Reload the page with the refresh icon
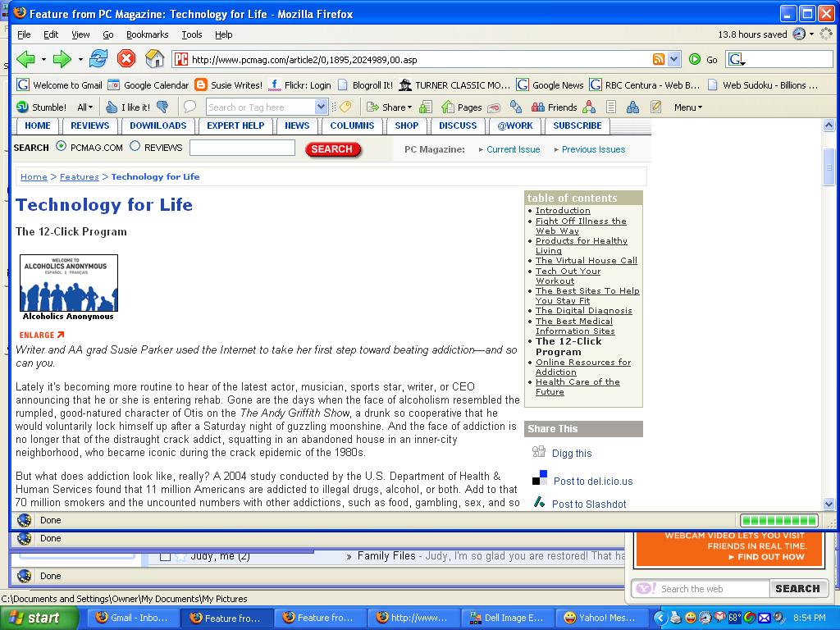This screenshot has height=630, width=840. [98, 58]
